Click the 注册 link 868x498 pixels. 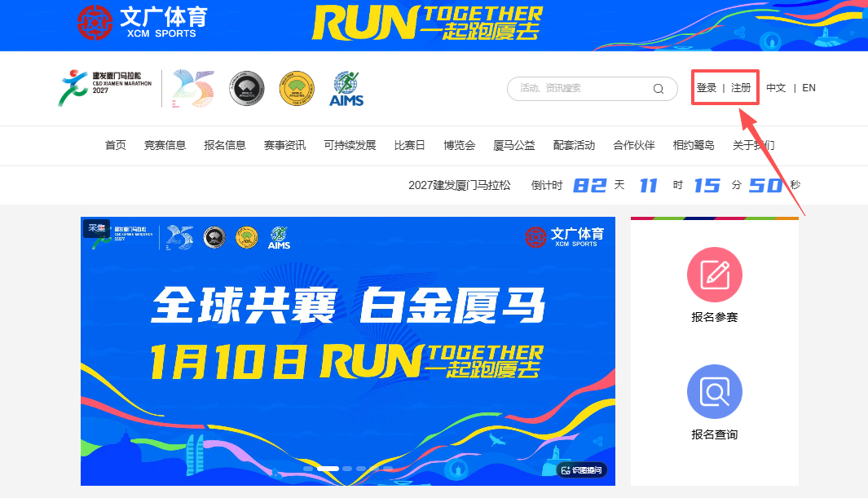point(741,87)
